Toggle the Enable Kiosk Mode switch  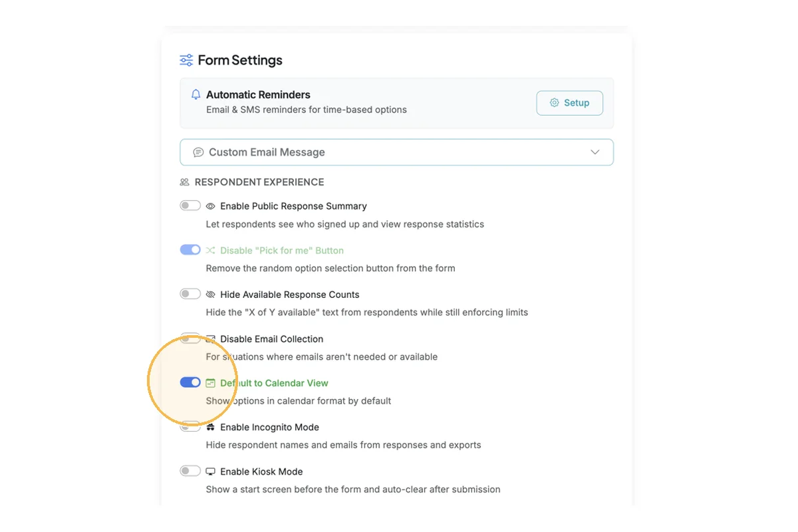click(190, 471)
